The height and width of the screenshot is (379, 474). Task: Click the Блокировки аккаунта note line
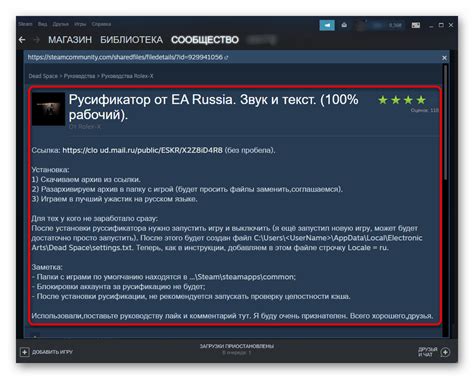[x=118, y=287]
